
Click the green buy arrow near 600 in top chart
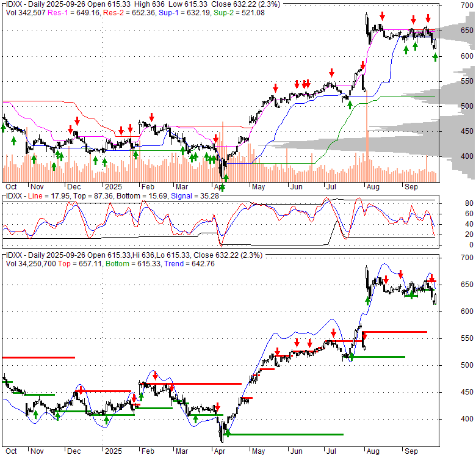click(435, 57)
